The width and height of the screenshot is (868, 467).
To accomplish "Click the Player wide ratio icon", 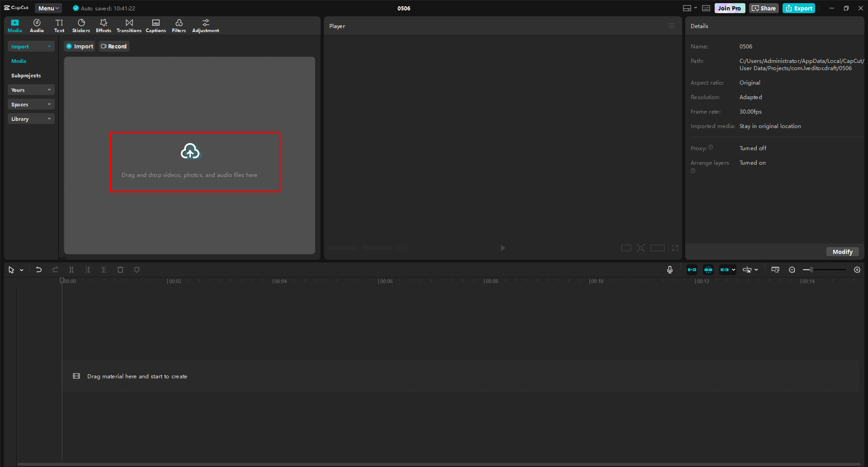I will pos(658,248).
